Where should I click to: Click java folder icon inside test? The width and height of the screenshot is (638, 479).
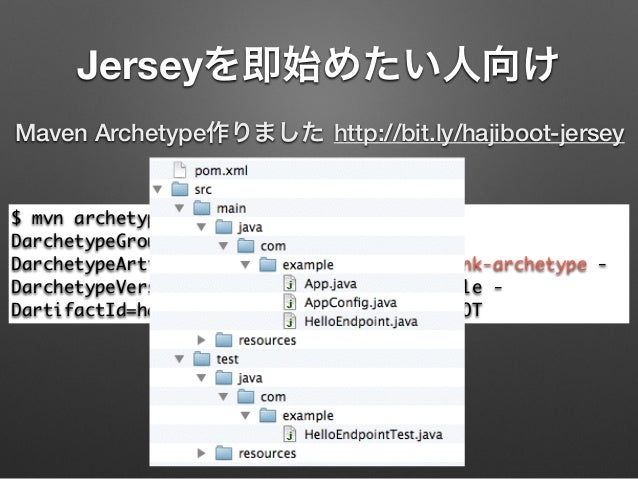click(x=224, y=378)
